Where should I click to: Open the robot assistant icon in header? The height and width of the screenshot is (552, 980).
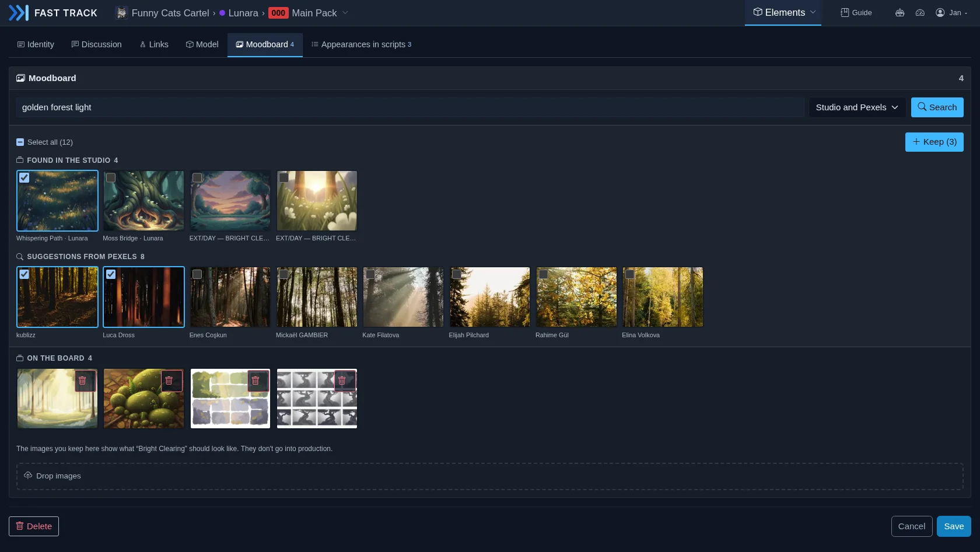pos(900,13)
